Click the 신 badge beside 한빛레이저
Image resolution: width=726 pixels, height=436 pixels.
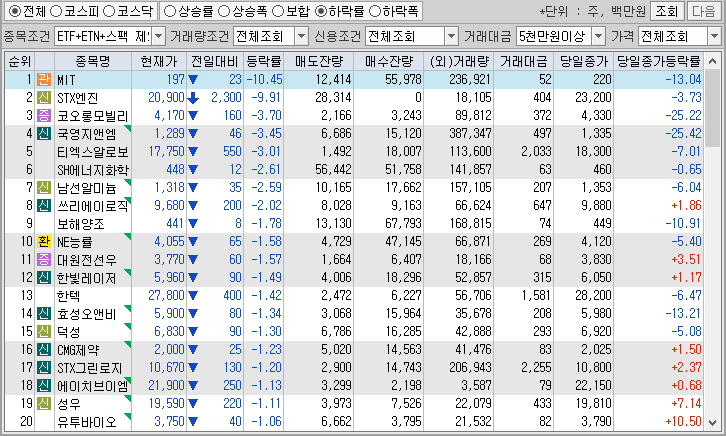pos(44,278)
